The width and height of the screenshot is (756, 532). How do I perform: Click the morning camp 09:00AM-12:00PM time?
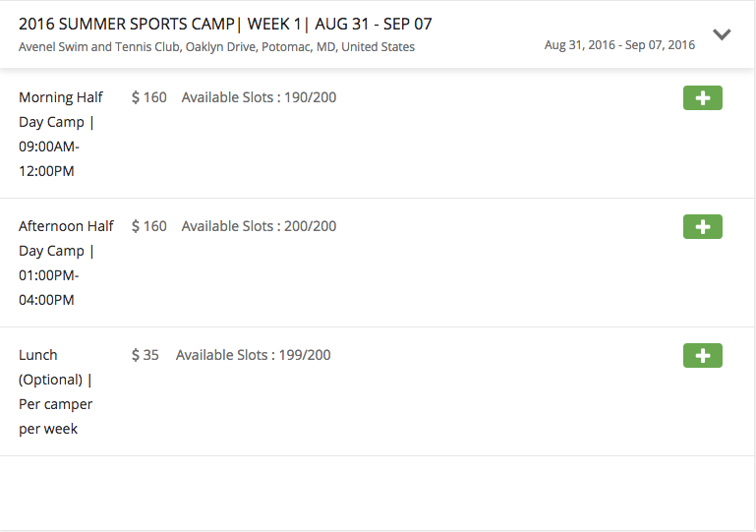click(48, 159)
